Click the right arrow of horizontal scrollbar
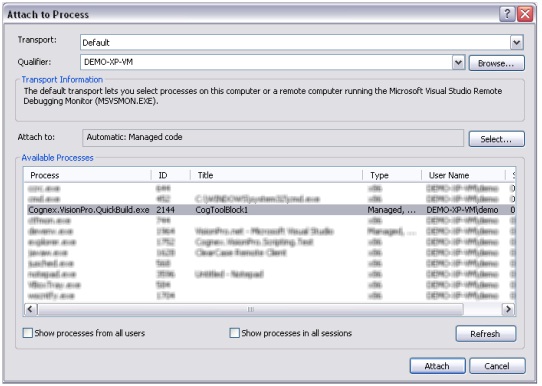This screenshot has height=386, width=542. (x=508, y=309)
